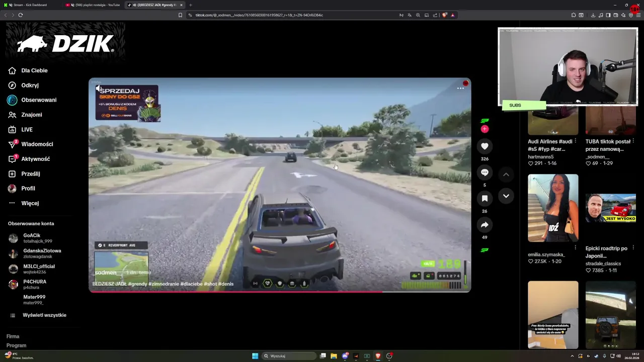
Task: Open the browser hamburger main menu
Action: (638, 15)
